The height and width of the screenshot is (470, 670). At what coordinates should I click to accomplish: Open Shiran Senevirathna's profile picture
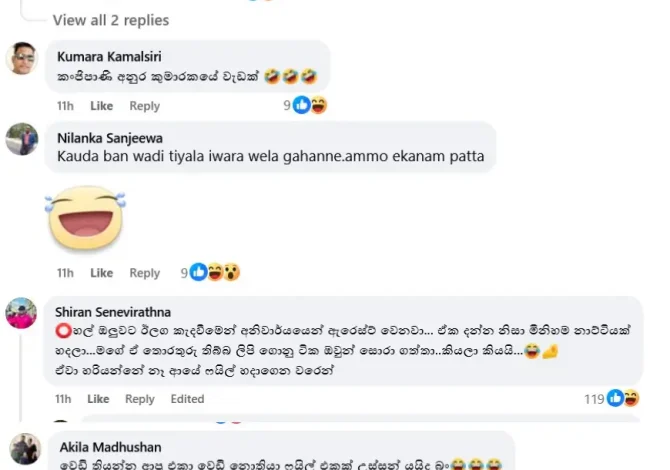click(21, 313)
